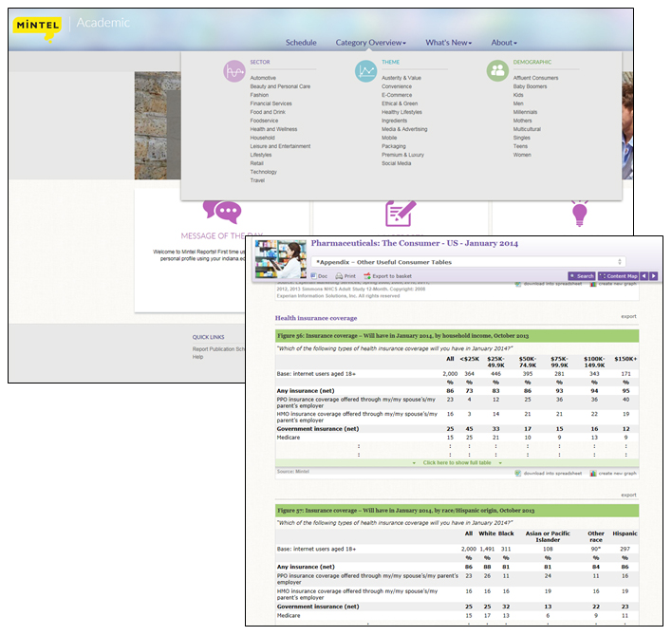Export the report to basket
The width and height of the screenshot is (672, 636).
click(388, 276)
